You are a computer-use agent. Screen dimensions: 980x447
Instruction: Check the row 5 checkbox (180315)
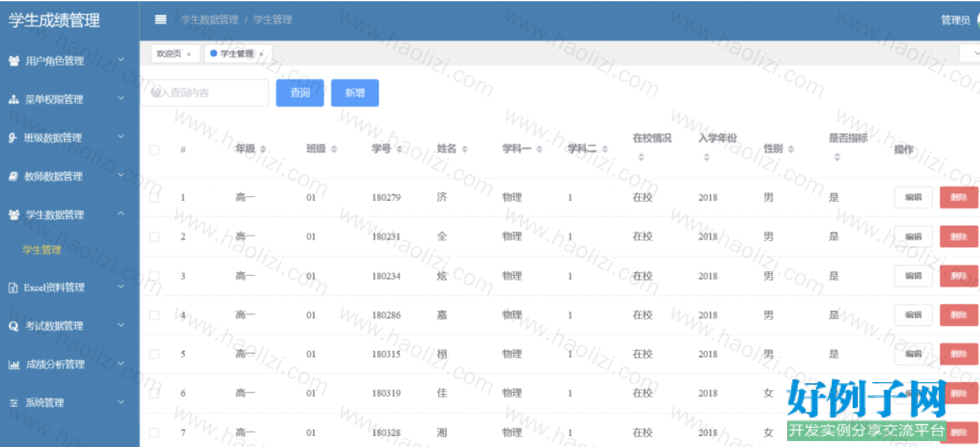pos(154,354)
